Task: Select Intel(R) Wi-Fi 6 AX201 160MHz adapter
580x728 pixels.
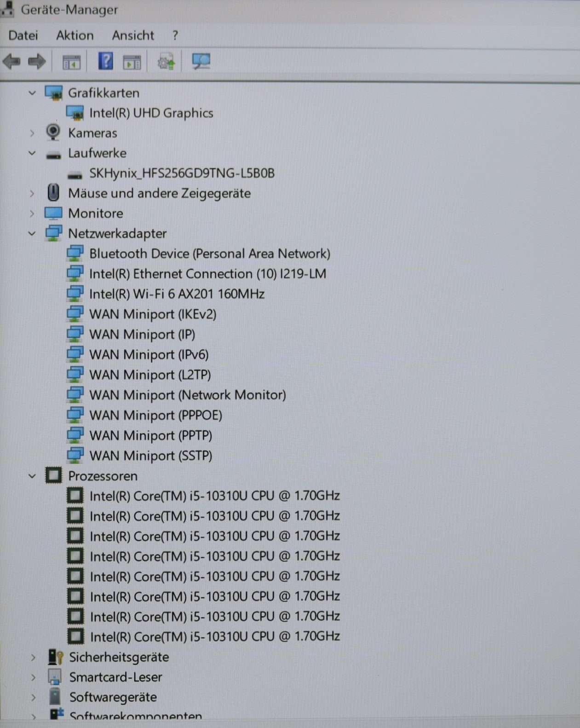Action: (x=177, y=294)
